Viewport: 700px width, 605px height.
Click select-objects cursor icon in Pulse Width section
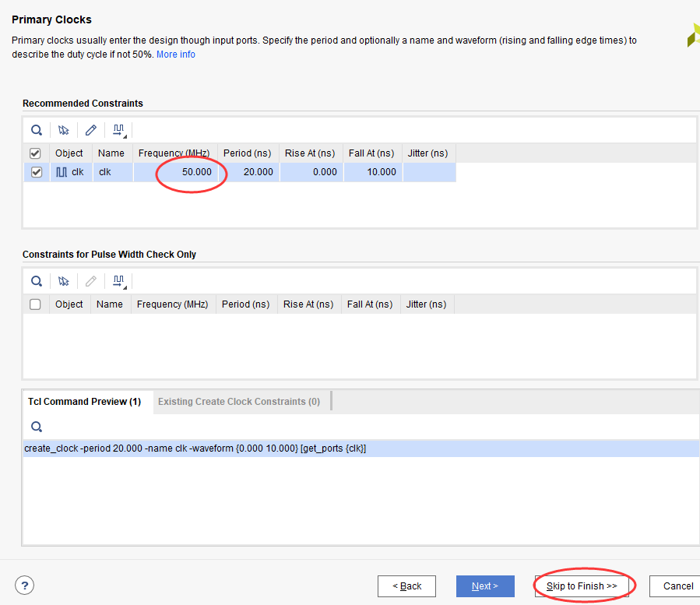tap(63, 281)
